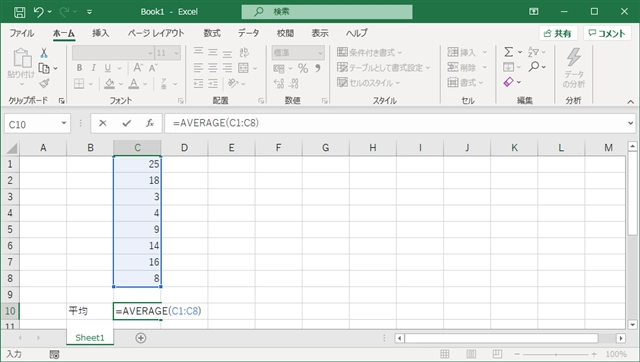Click the Merge and Center icon
The width and height of the screenshot is (640, 362).
pos(243,68)
